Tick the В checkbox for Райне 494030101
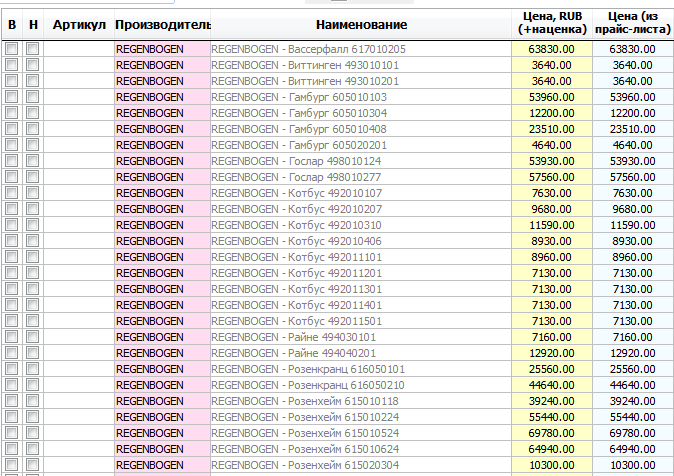Viewport: 674px width, 476px height. tap(12, 337)
